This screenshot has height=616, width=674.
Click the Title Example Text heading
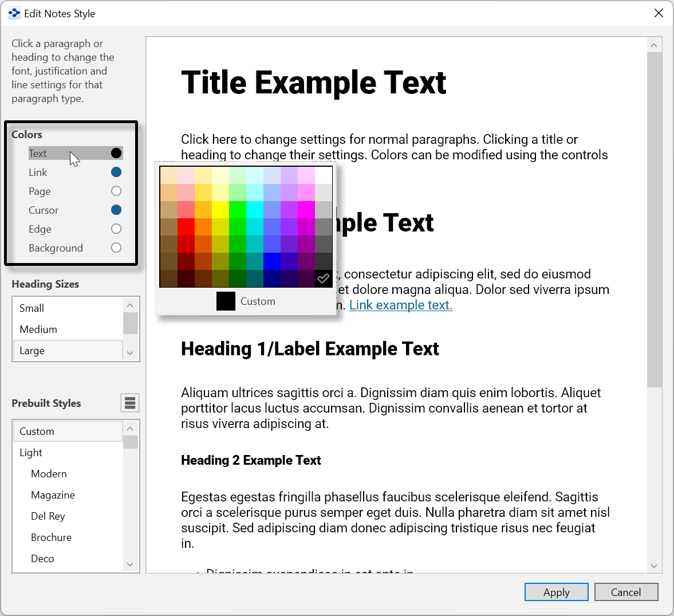pyautogui.click(x=313, y=83)
